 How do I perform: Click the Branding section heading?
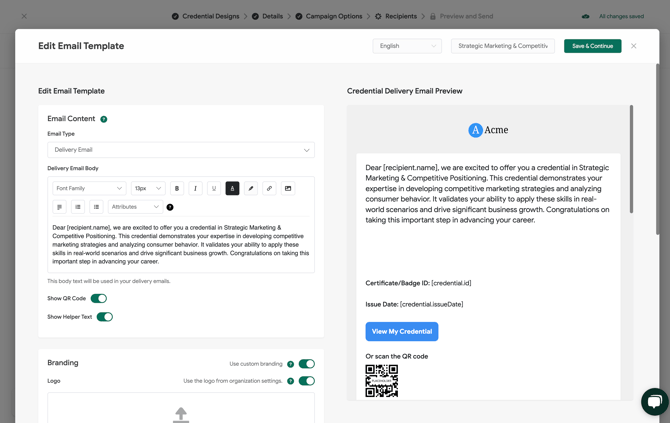pyautogui.click(x=63, y=363)
